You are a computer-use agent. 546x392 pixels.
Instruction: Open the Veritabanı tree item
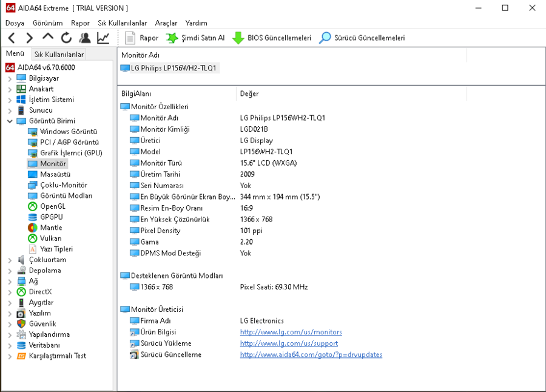pyautogui.click(x=44, y=345)
